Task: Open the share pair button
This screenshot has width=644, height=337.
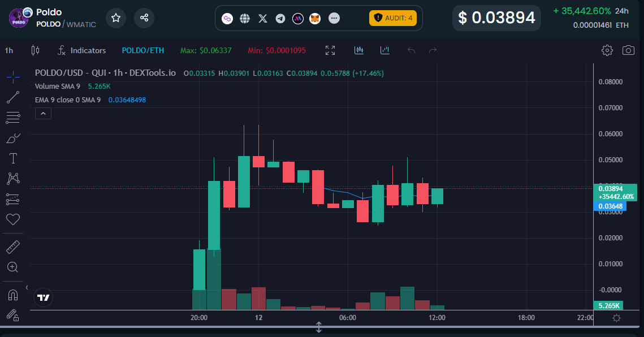Action: click(x=144, y=18)
